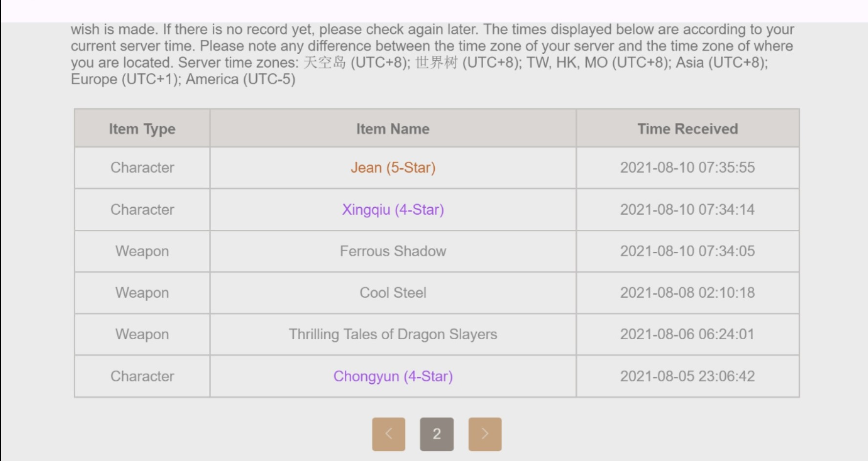Viewport: 868px width, 461px height.
Task: Click the Time Received column header
Action: [x=688, y=129]
